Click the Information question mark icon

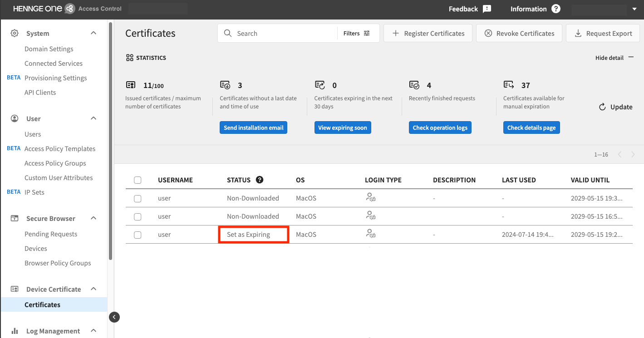coord(556,9)
